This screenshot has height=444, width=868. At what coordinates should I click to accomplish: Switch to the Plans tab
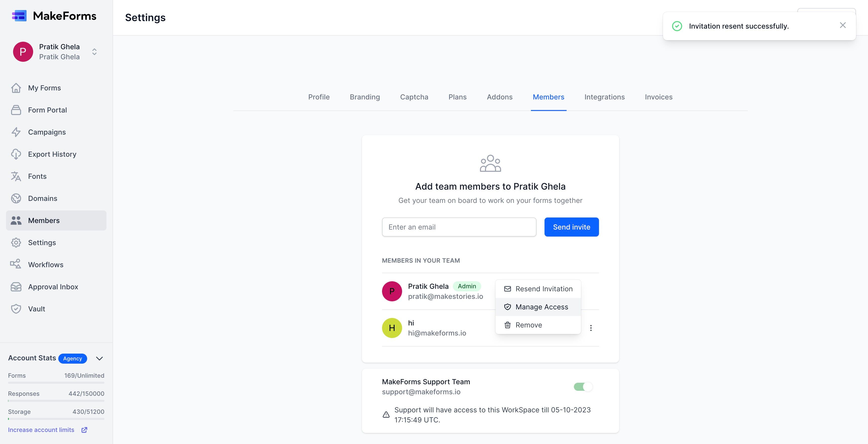[457, 97]
